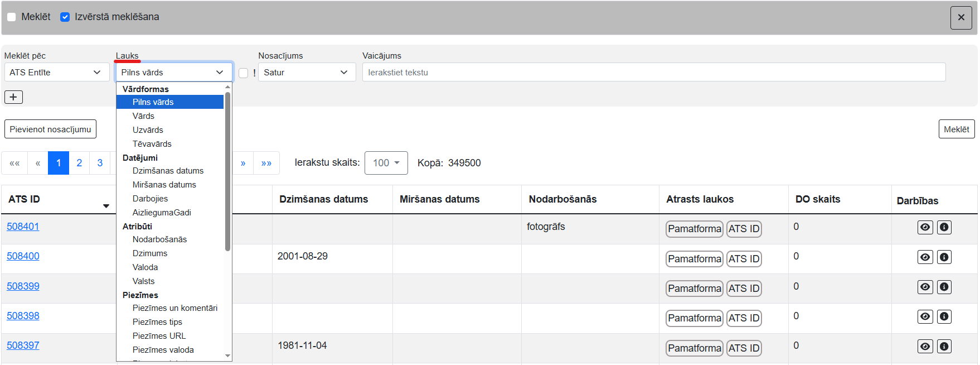Choose Uzvārds option in dropdown list
Viewport: 980px width, 365px height.
(148, 130)
